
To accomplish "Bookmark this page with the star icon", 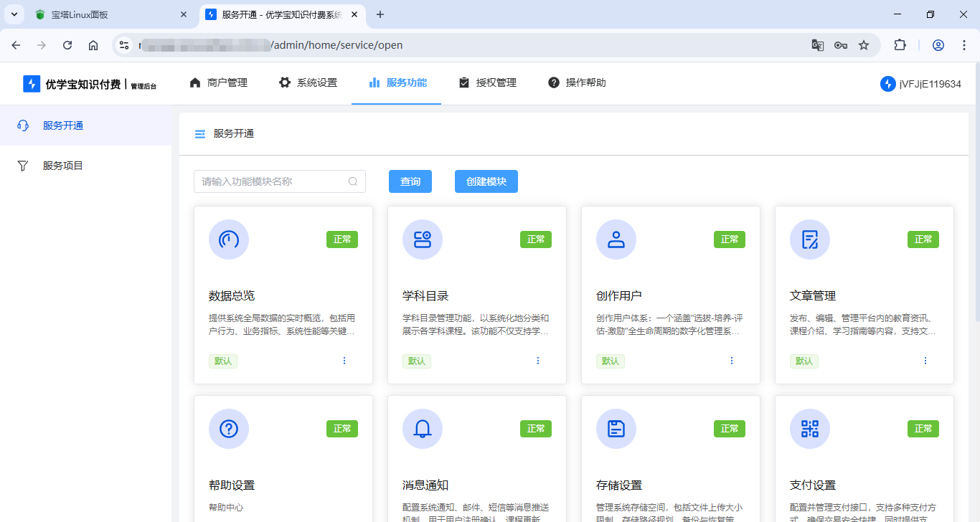I will (x=864, y=45).
